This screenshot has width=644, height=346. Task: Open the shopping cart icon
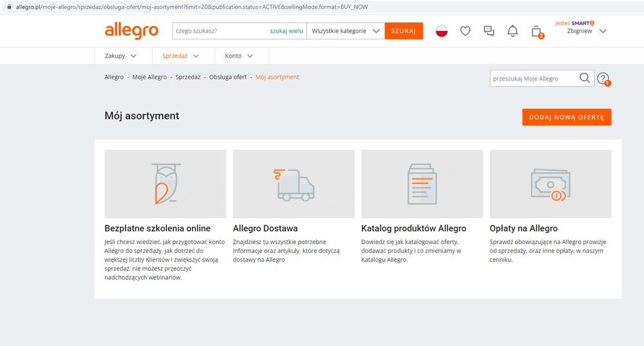coord(536,31)
